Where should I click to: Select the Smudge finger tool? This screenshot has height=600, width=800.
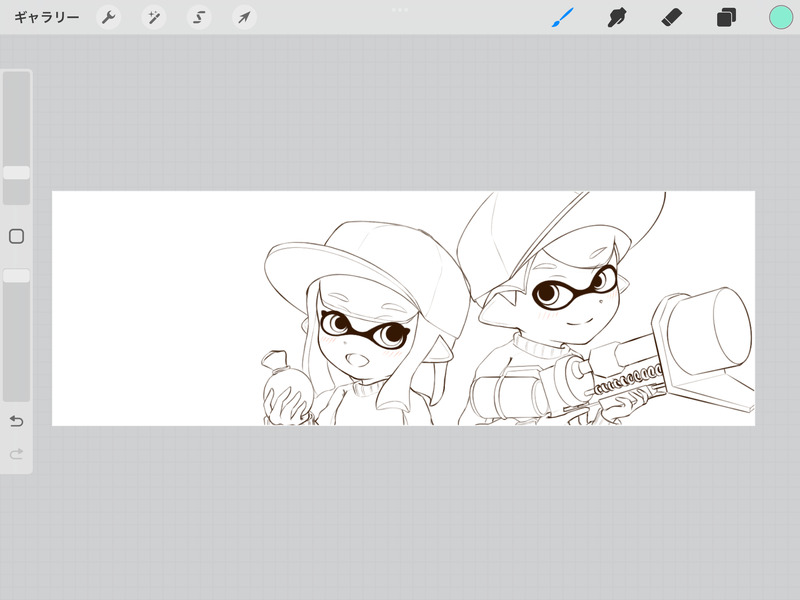[617, 18]
